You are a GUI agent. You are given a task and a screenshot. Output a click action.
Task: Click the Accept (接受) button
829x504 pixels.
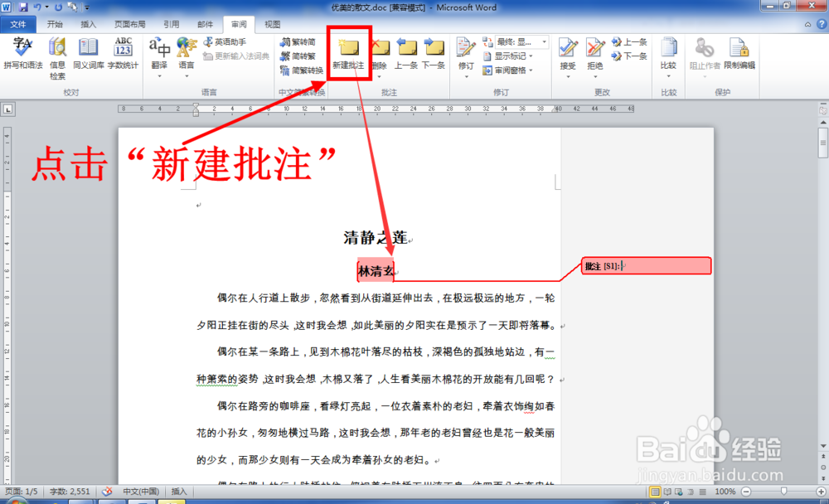pyautogui.click(x=566, y=51)
